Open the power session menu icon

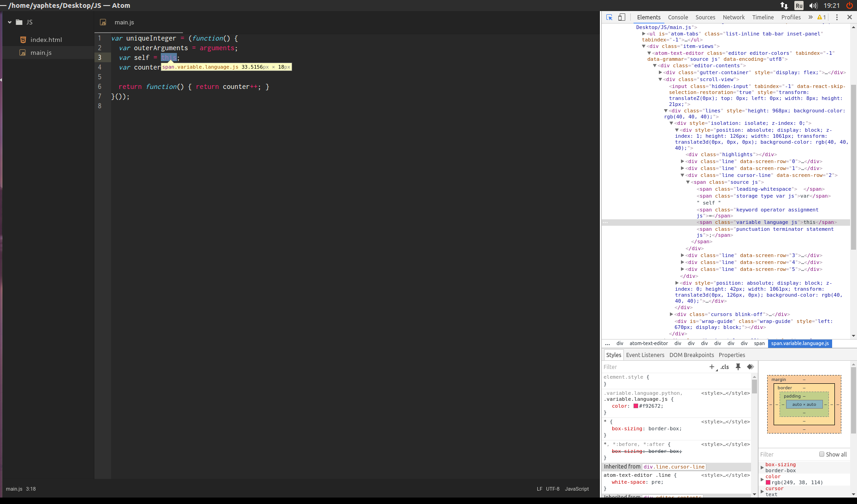(850, 6)
